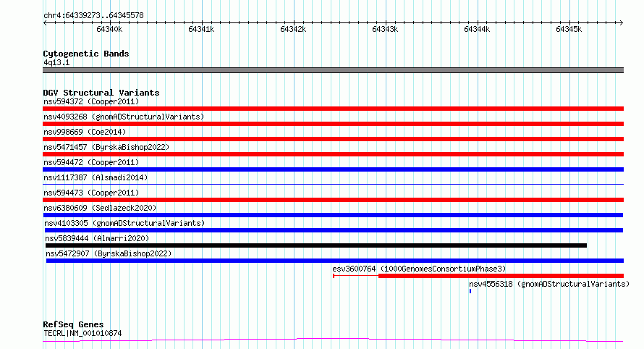Click the ruler's left arrow end
Screen dimensions: 644x349
point(45,22)
